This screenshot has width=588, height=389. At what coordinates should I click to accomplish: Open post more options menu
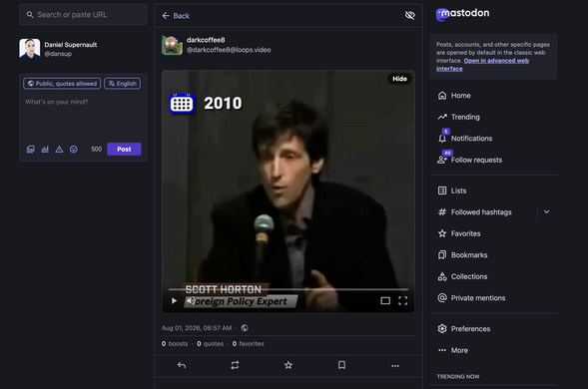(x=395, y=366)
